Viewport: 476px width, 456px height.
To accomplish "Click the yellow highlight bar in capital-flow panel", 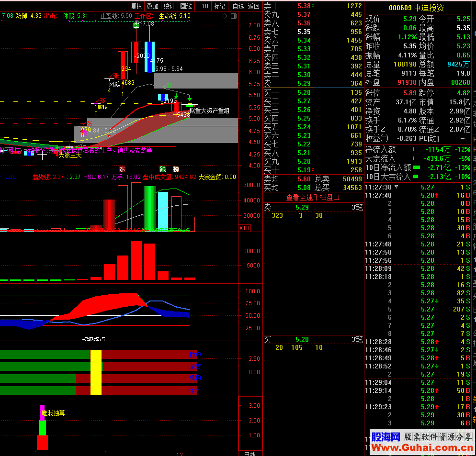I will pyautogui.click(x=96, y=373).
